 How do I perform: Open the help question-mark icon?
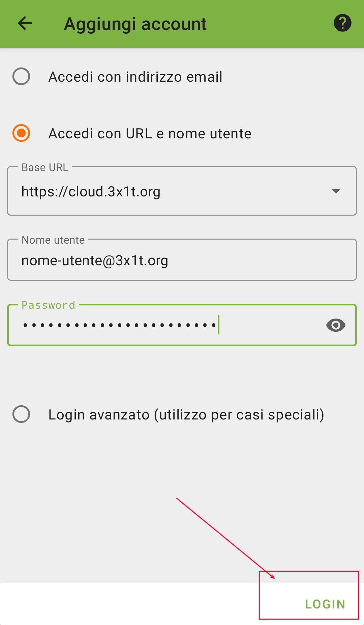pyautogui.click(x=342, y=23)
